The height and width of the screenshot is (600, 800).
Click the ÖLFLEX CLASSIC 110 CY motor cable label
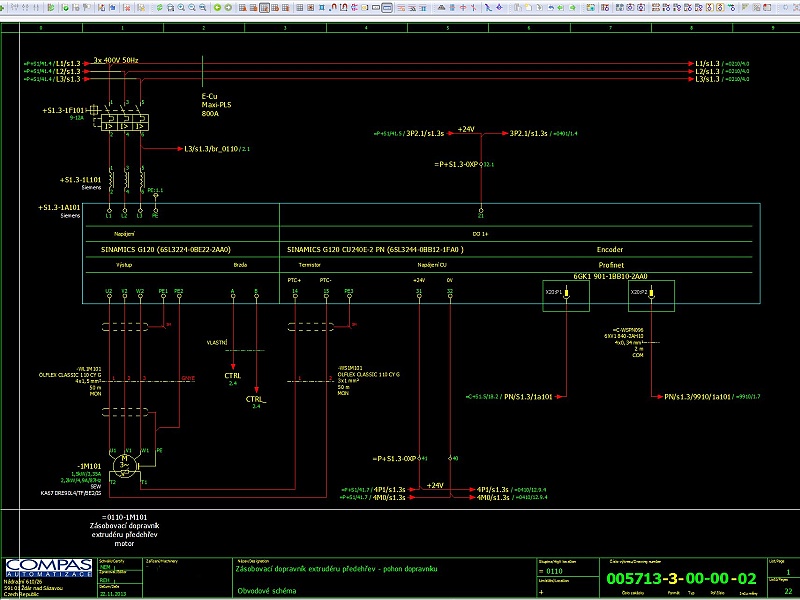click(x=70, y=375)
